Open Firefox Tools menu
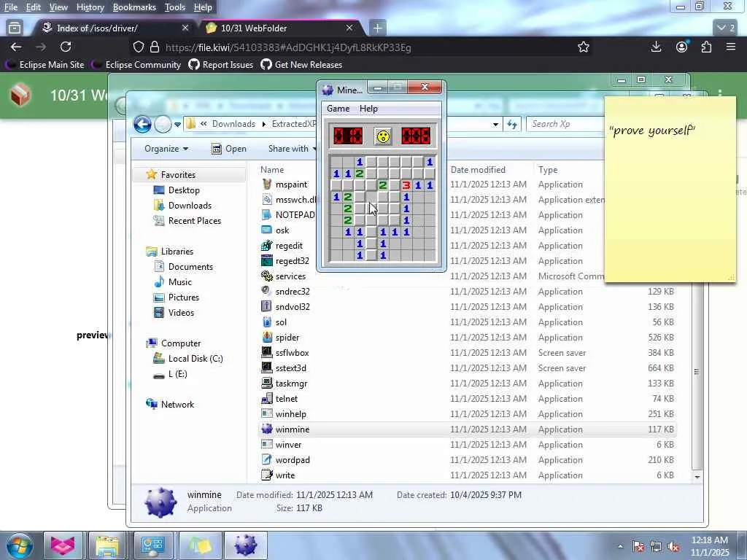 coord(175,7)
